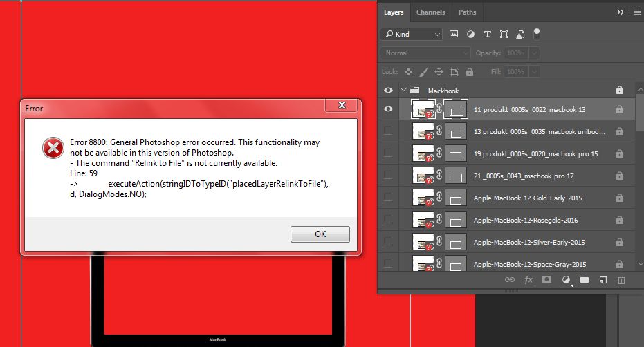Show Apple-MacBook-12-Gold-Early-2015 layer
Viewport: 644px width, 347px height.
[387, 198]
